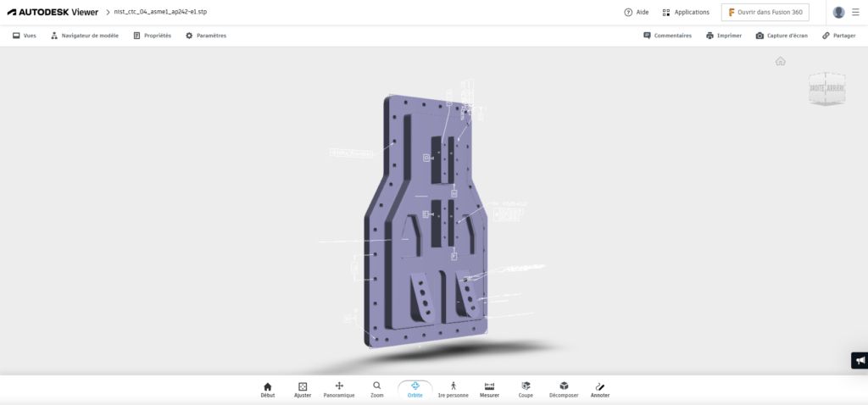The image size is (868, 405).
Task: Click the Partager share button
Action: click(x=838, y=36)
